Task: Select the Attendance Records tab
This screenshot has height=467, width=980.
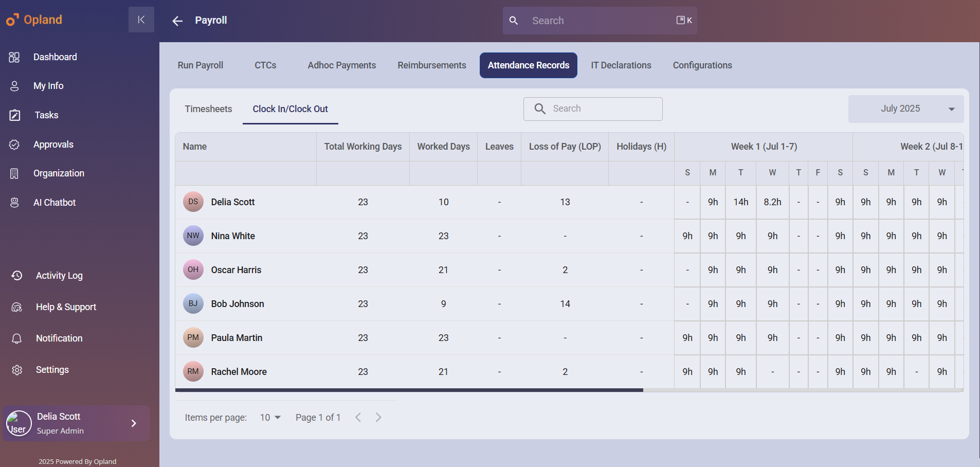Action: point(529,65)
